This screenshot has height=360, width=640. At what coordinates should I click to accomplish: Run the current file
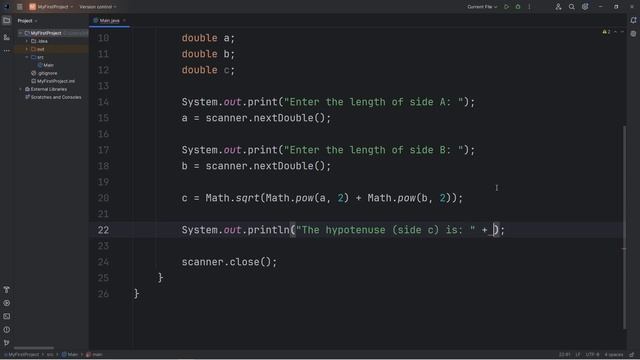click(x=507, y=7)
